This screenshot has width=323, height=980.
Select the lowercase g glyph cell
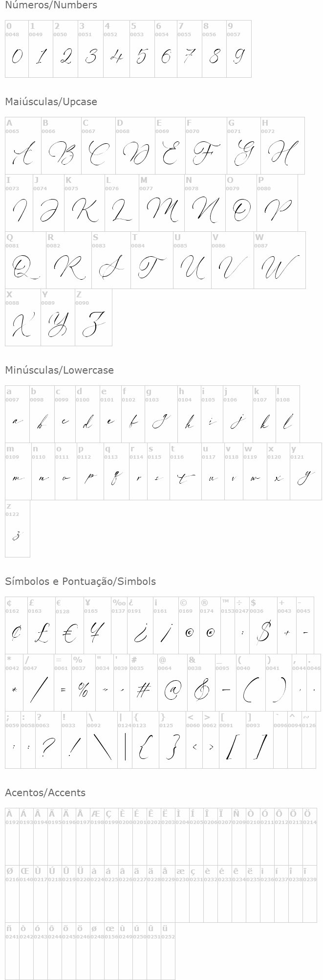161,422
